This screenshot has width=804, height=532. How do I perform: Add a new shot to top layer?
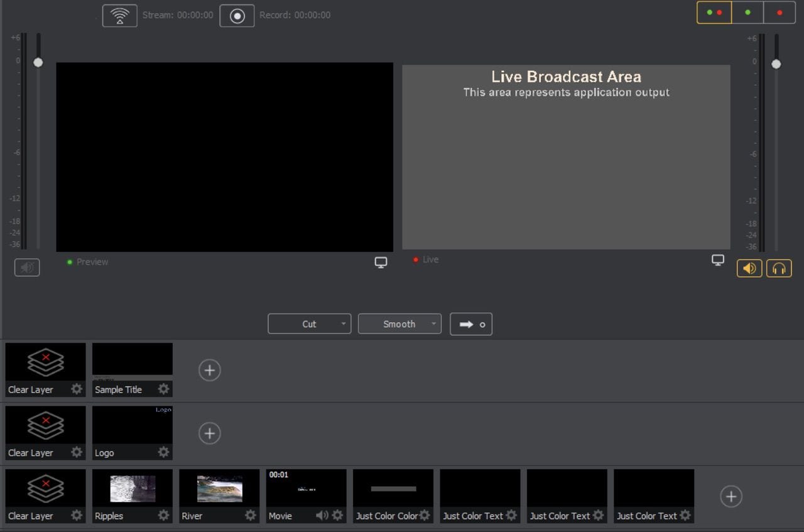point(209,370)
